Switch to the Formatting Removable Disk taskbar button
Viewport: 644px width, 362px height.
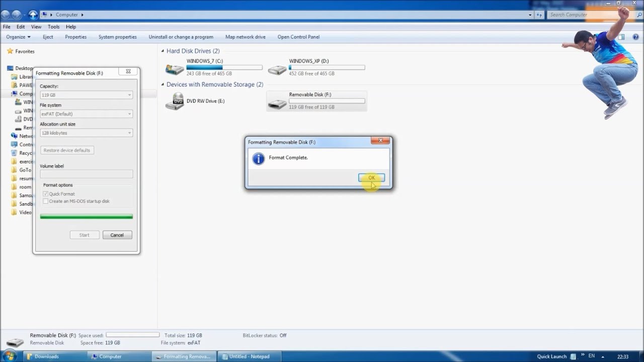pos(184,356)
